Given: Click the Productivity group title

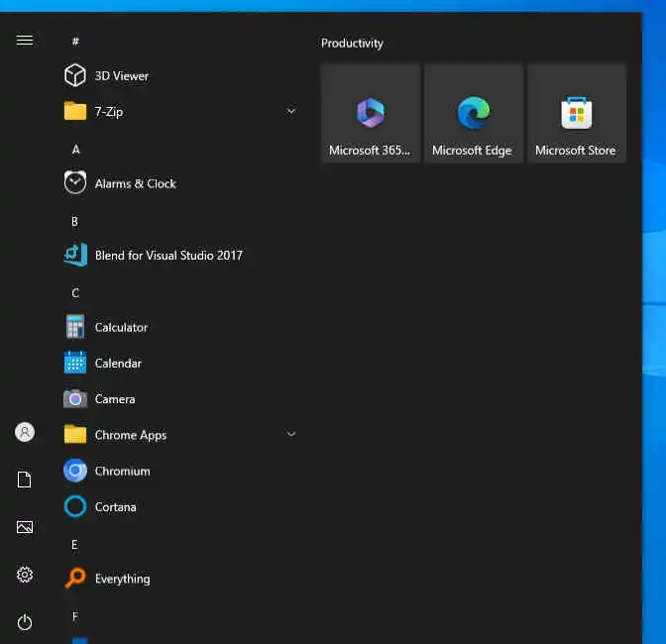Looking at the screenshot, I should (x=352, y=44).
